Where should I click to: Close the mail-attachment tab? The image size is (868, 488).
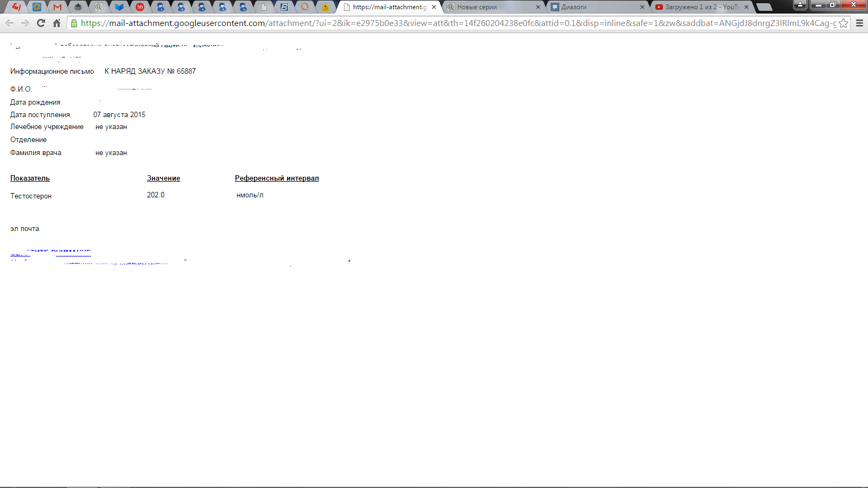click(x=434, y=7)
